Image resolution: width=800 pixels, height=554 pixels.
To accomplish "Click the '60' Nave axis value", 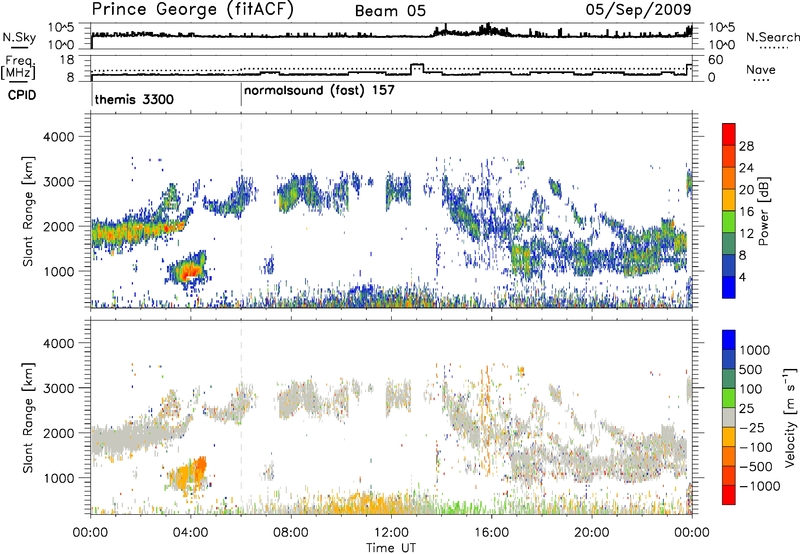I will click(716, 60).
